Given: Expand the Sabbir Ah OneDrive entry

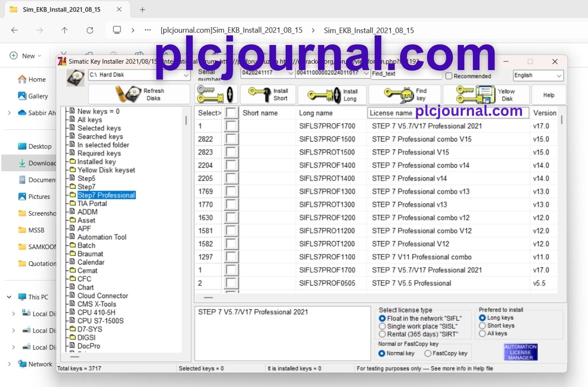Looking at the screenshot, I should (9, 113).
